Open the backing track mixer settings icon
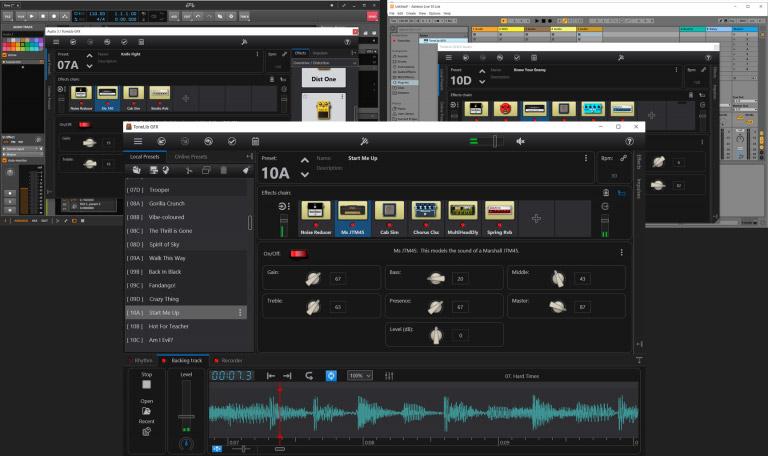The width and height of the screenshot is (768, 456). (390, 376)
